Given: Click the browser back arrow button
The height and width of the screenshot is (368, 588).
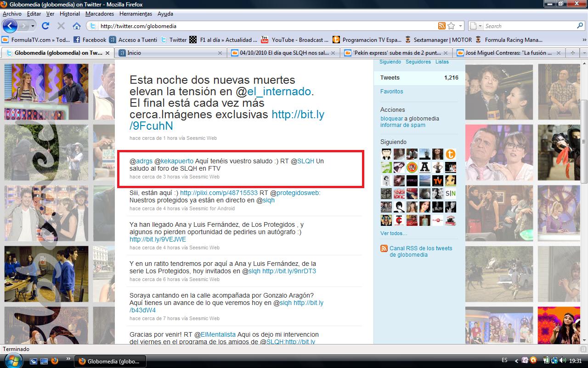Looking at the screenshot, I should pos(10,26).
